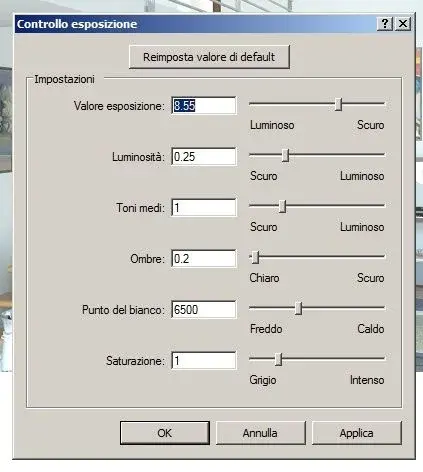423x472 pixels.
Task: Focus the Luminosità value field
Action: 204,157
